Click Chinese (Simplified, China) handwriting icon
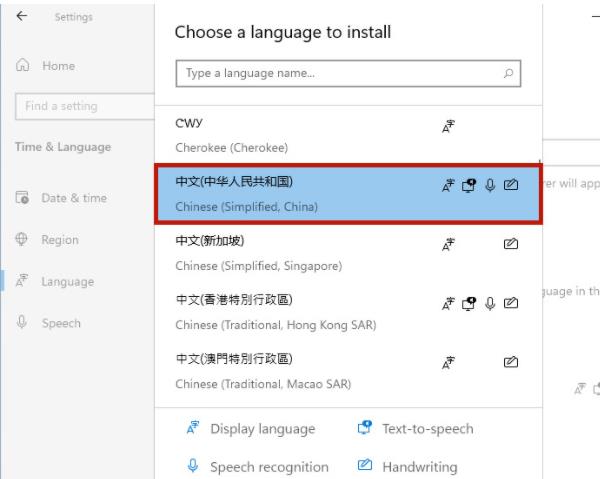Viewport: 600px width, 479px height. click(x=511, y=185)
